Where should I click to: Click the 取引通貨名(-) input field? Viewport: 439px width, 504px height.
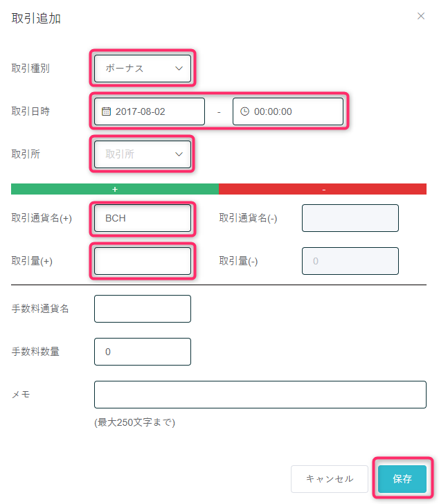click(x=350, y=218)
